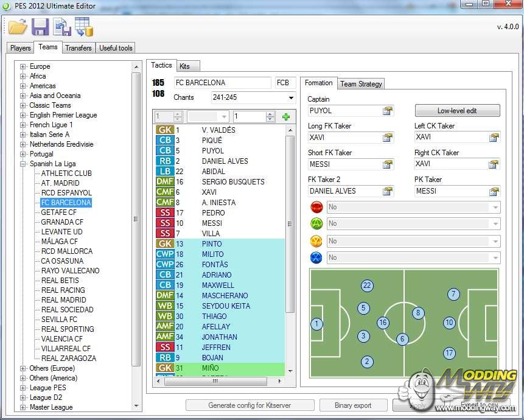Image resolution: width=524 pixels, height=420 pixels.
Task: Expand the English Premier League node
Action: coord(23,115)
